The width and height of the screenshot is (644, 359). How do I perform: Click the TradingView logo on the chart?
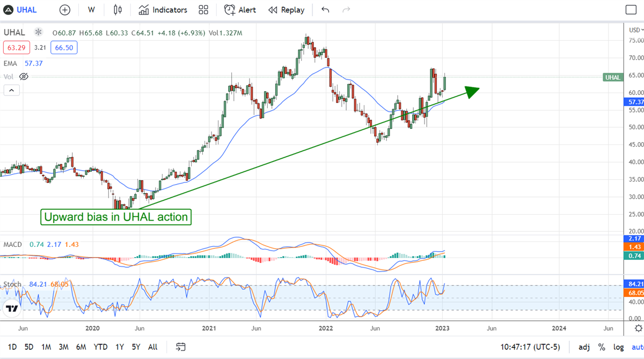[x=11, y=309]
